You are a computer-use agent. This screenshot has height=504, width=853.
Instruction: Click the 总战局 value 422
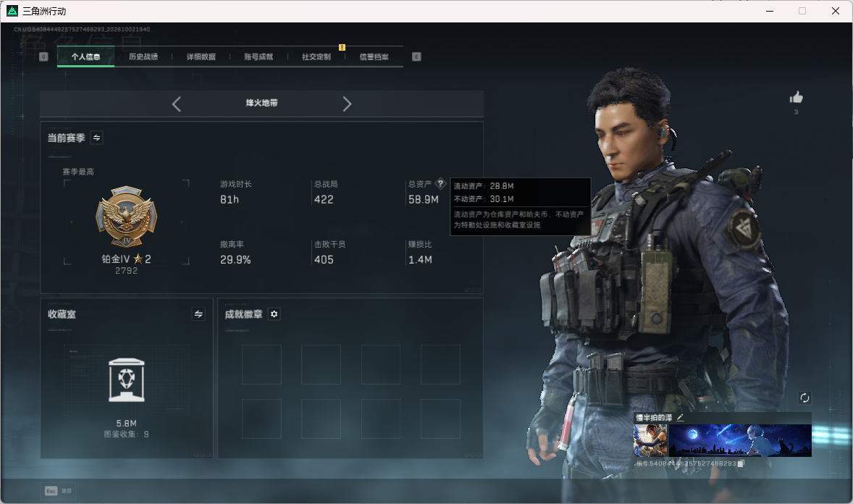pos(324,200)
